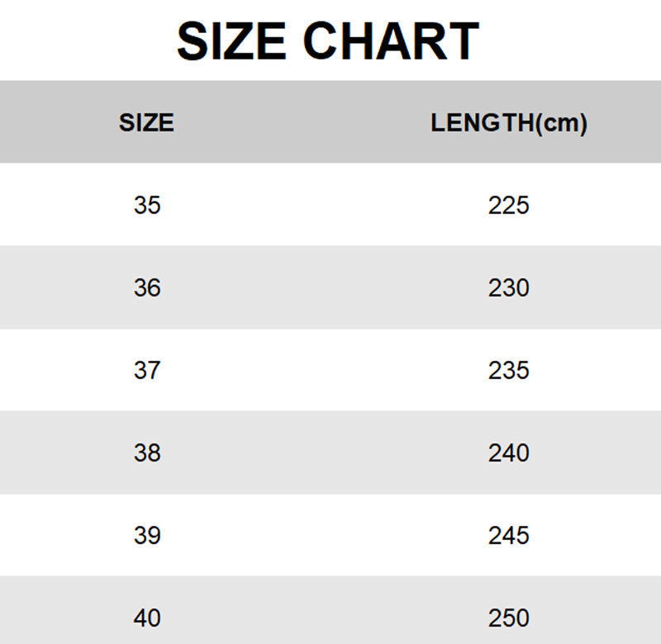Pick size value 39
Screen dimensions: 661x644
coord(147,535)
